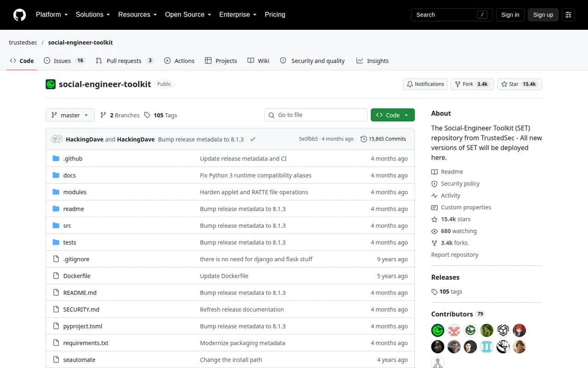
Task: Open Security policy in About
Action: (x=455, y=184)
